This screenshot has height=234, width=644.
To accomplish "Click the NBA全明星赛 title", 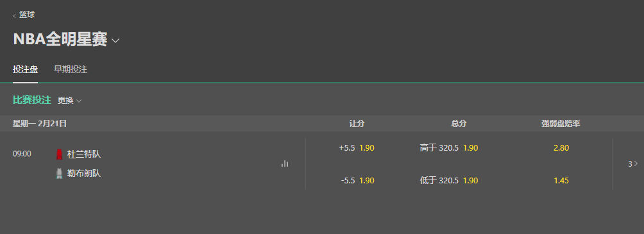I will pos(60,39).
